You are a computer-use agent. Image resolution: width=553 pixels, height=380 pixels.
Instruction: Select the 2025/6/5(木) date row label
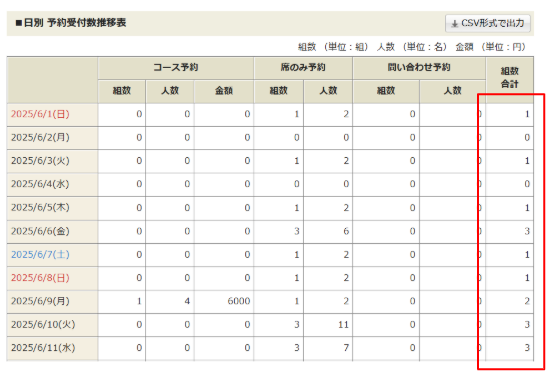click(x=40, y=207)
